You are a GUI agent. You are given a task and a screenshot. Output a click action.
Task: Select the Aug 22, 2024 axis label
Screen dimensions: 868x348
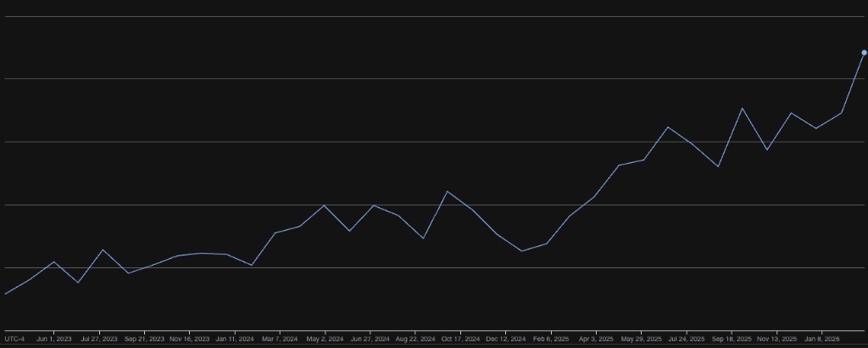pos(415,339)
